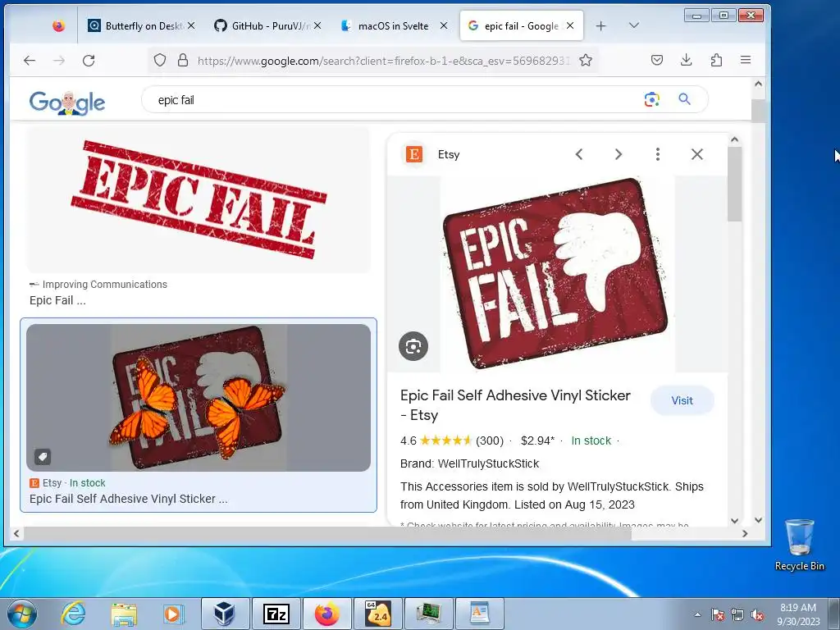Image resolution: width=840 pixels, height=630 pixels.
Task: Show the previous image in Etsy panel
Action: (579, 154)
